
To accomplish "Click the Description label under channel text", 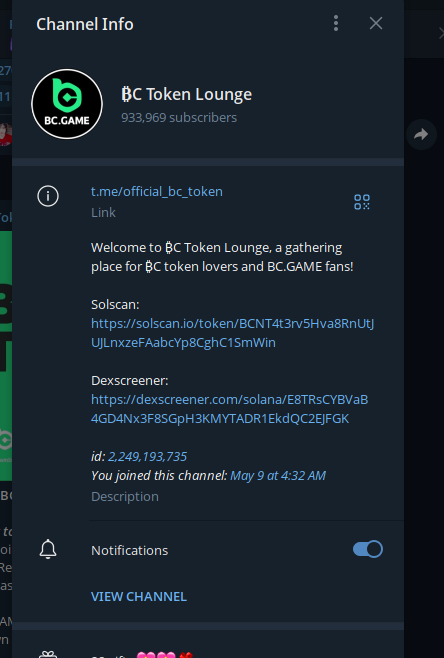I will [x=125, y=496].
